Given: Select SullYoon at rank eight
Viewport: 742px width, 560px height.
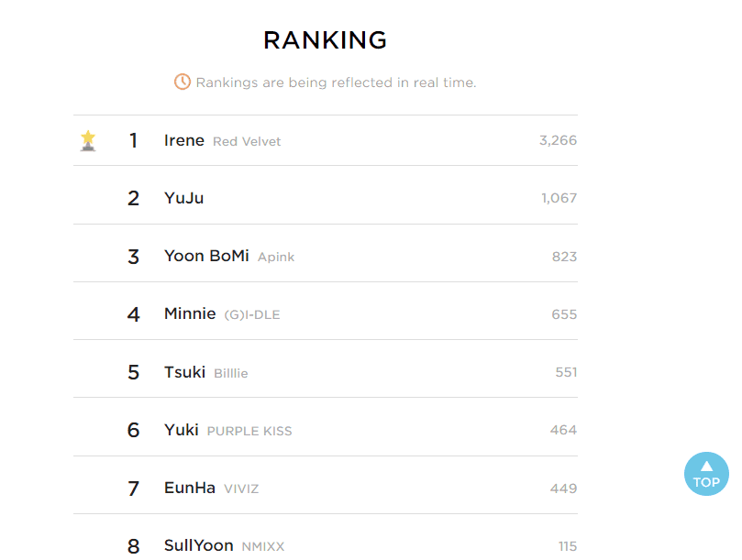Looking at the screenshot, I should point(199,545).
